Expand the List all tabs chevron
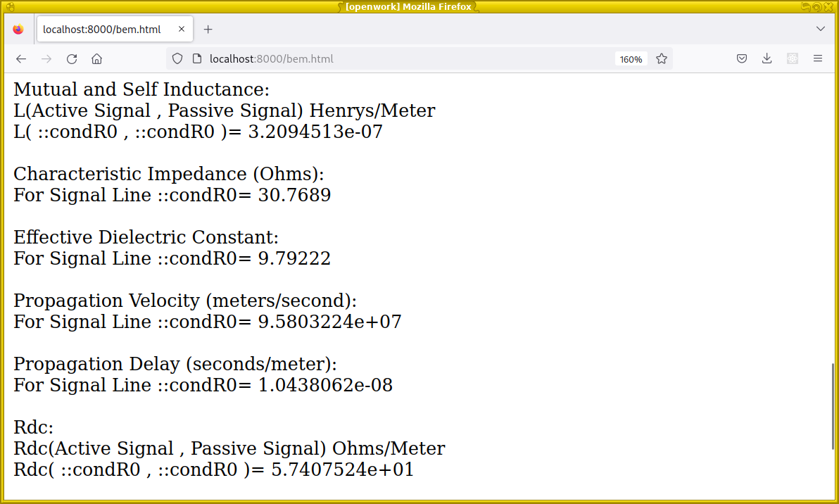Viewport: 839px width, 504px height. [x=820, y=30]
